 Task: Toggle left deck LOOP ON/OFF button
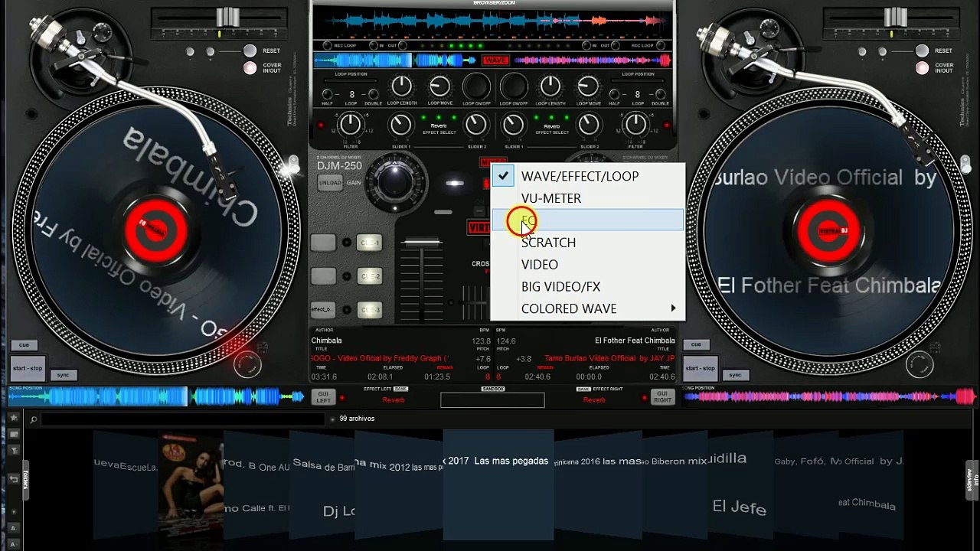click(x=476, y=86)
